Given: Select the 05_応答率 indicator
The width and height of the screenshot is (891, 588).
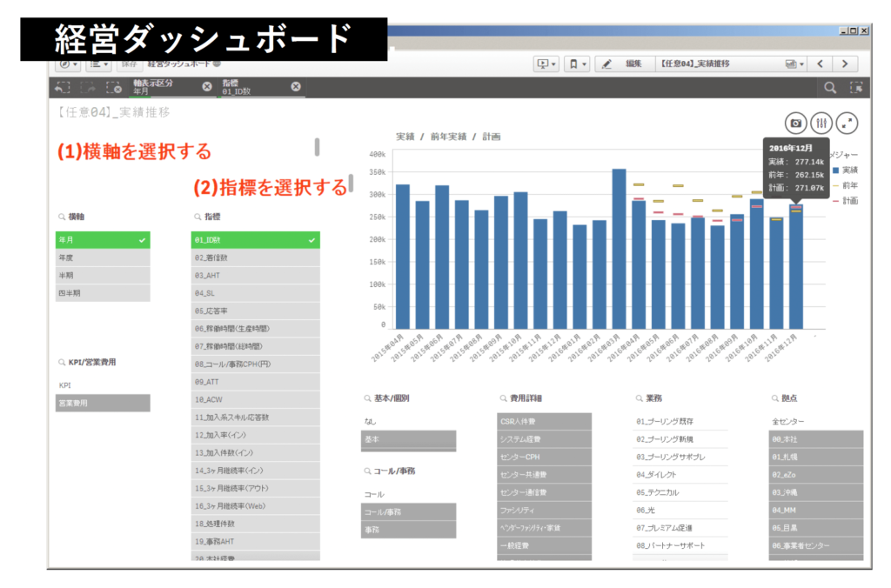Looking at the screenshot, I should [256, 311].
